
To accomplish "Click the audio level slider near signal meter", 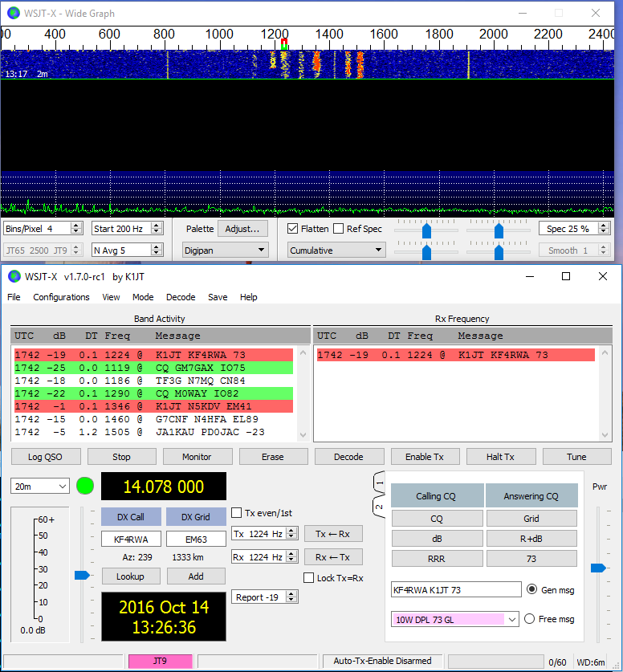I will [82, 575].
